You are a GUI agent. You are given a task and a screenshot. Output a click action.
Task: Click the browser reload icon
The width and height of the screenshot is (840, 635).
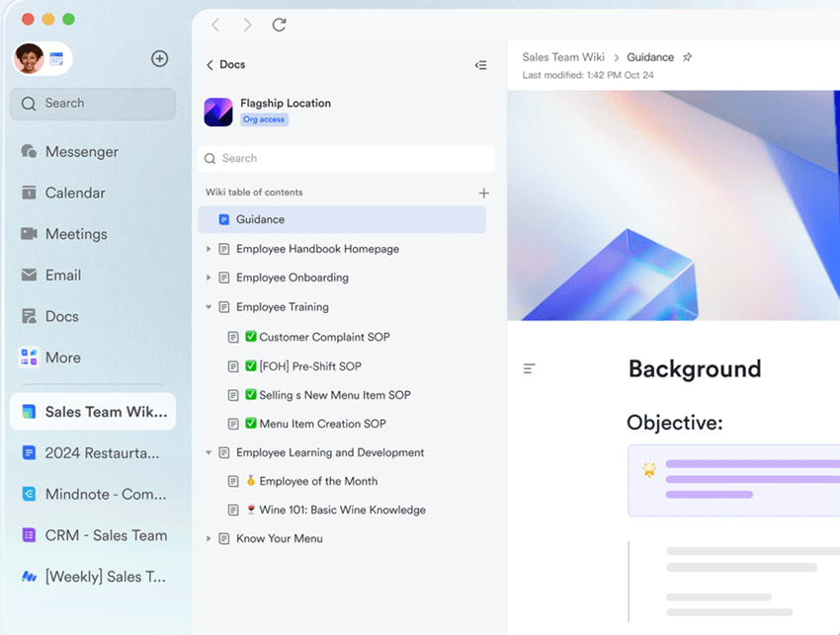click(x=279, y=25)
